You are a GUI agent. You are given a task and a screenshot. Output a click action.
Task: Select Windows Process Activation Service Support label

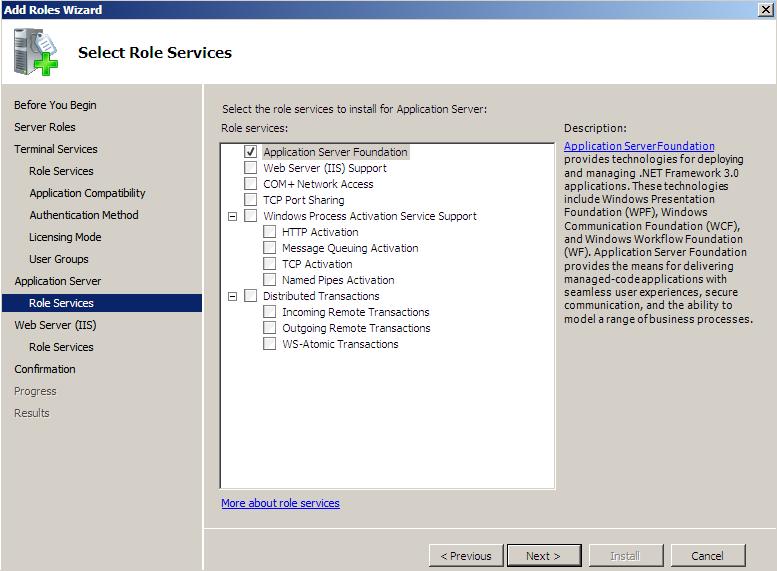click(370, 216)
